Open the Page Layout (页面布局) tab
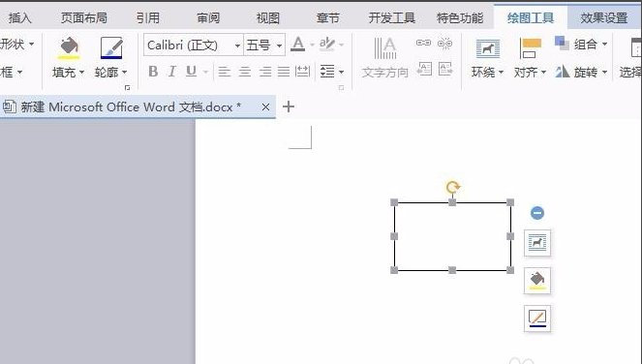Screen dimensions: 642x364 (x=84, y=18)
